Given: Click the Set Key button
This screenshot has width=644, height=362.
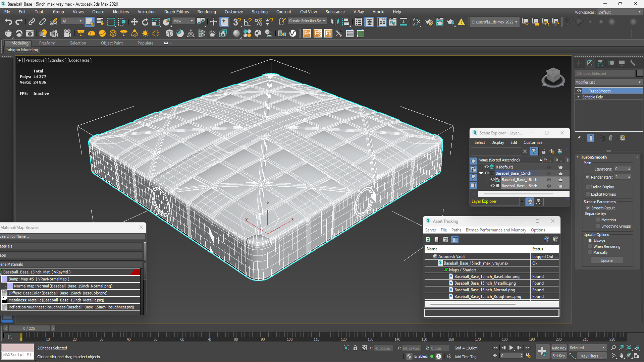Looking at the screenshot, I should tap(558, 356).
